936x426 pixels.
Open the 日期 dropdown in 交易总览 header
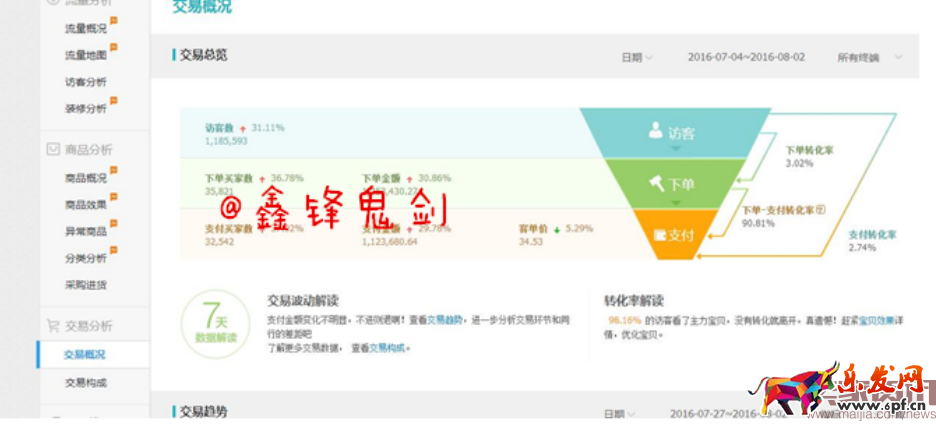(637, 57)
